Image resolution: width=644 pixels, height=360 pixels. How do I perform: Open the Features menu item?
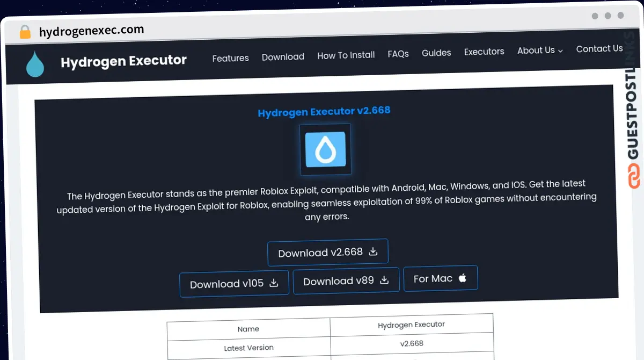[230, 58]
